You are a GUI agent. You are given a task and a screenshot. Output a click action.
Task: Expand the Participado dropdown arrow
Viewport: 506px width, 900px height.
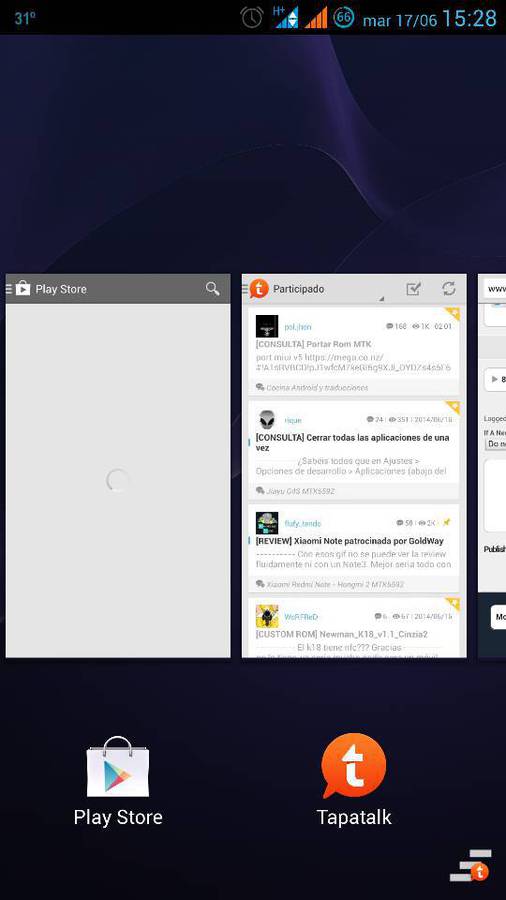tap(381, 299)
